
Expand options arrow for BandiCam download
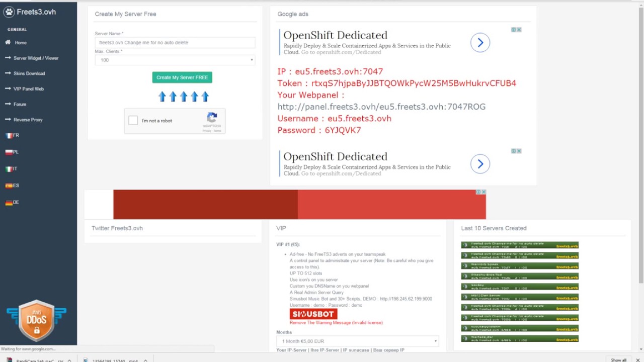69,360
